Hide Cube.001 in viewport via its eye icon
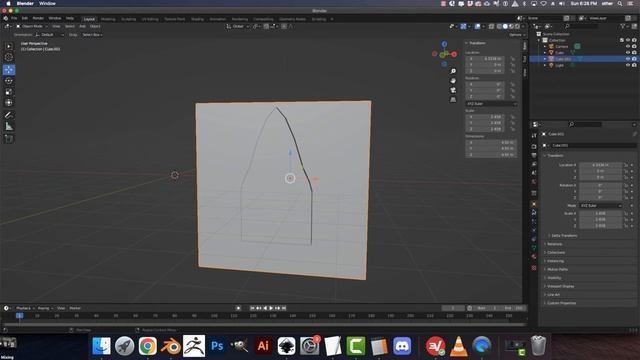Screen dimensions: 640x360 [628, 59]
